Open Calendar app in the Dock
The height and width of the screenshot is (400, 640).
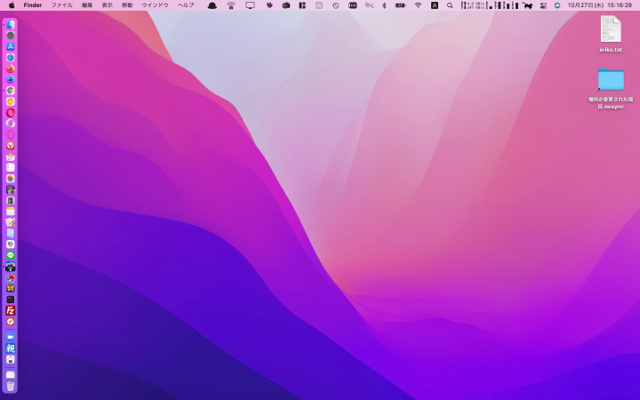point(10,157)
